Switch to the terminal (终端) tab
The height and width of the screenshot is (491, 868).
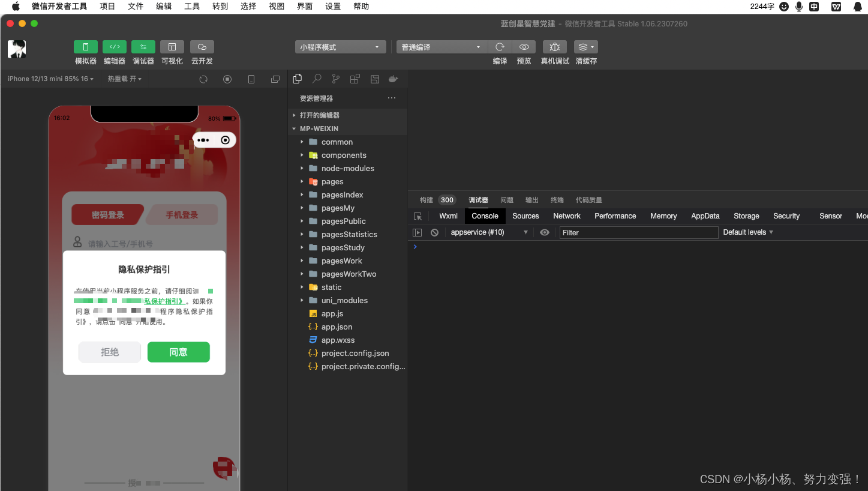click(557, 200)
